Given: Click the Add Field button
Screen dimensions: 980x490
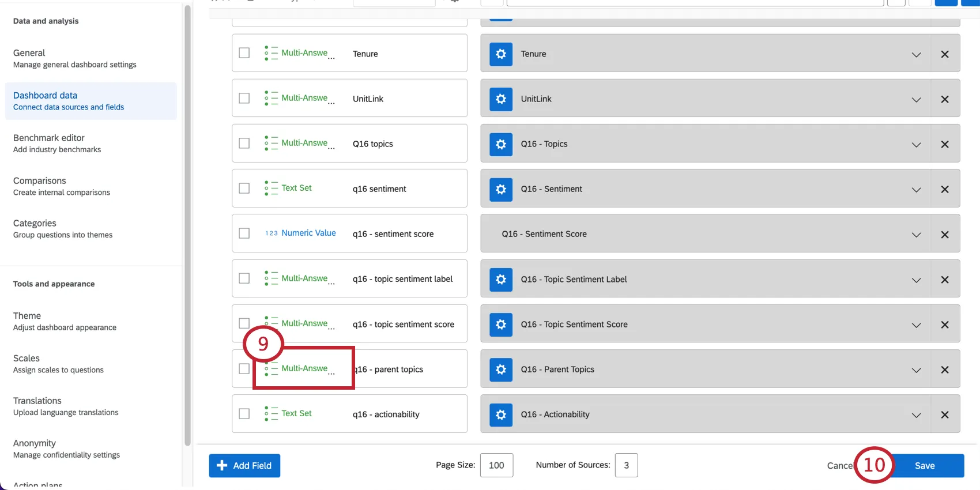Looking at the screenshot, I should tap(244, 466).
